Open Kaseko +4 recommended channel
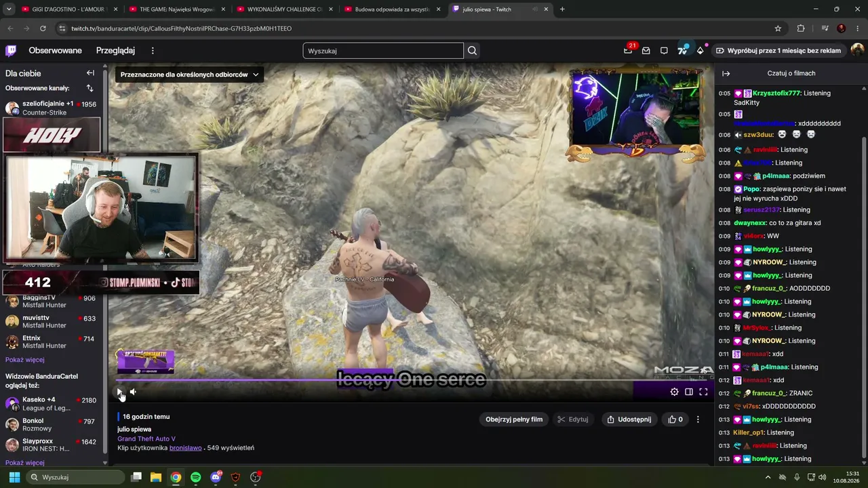The image size is (868, 488). point(51,404)
